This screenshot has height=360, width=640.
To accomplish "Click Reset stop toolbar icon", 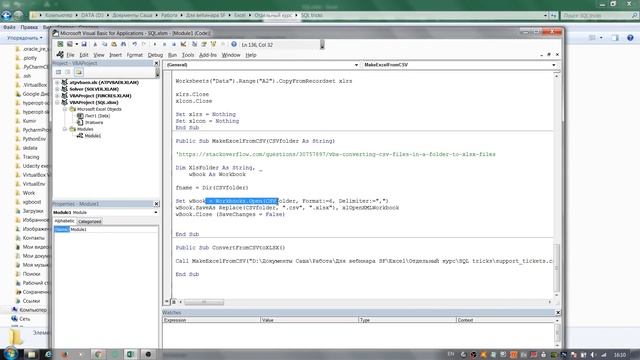I will coord(173,44).
